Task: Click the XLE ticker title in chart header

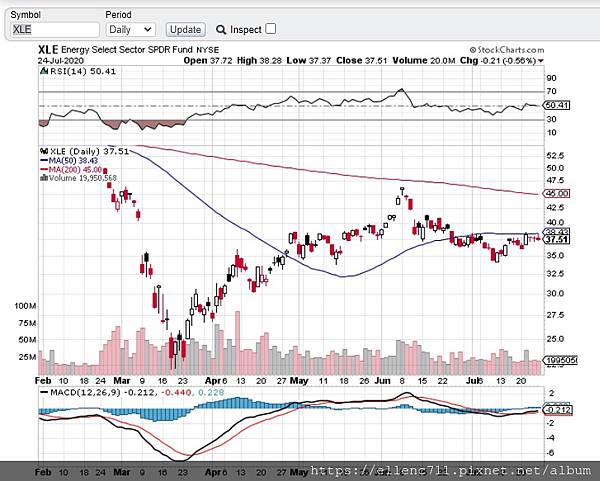Action: pyautogui.click(x=48, y=50)
